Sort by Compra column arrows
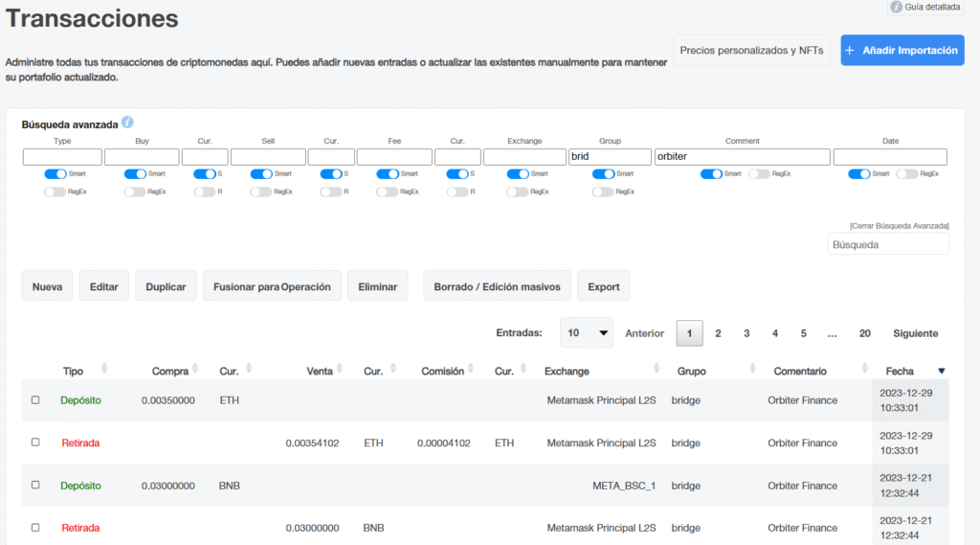980x545 pixels. (195, 369)
